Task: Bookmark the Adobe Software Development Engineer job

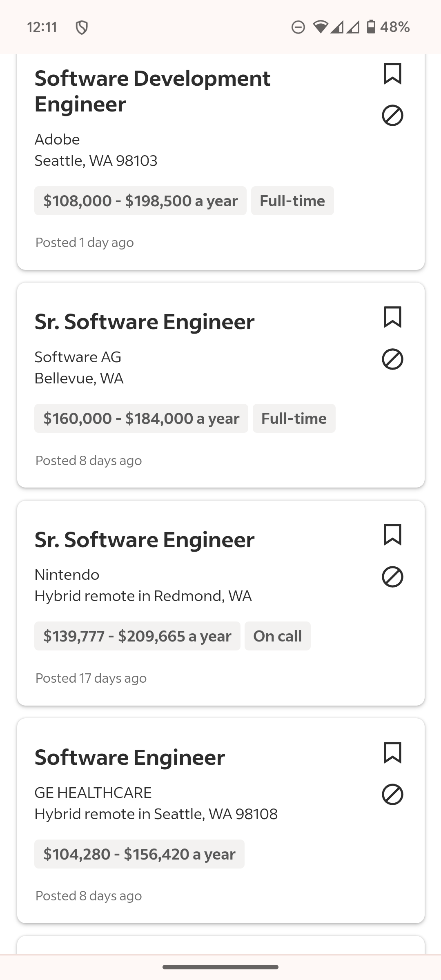Action: tap(392, 74)
